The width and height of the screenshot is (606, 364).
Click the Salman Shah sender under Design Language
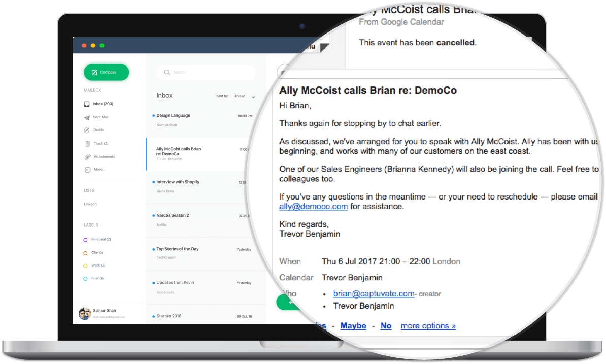pyautogui.click(x=166, y=125)
